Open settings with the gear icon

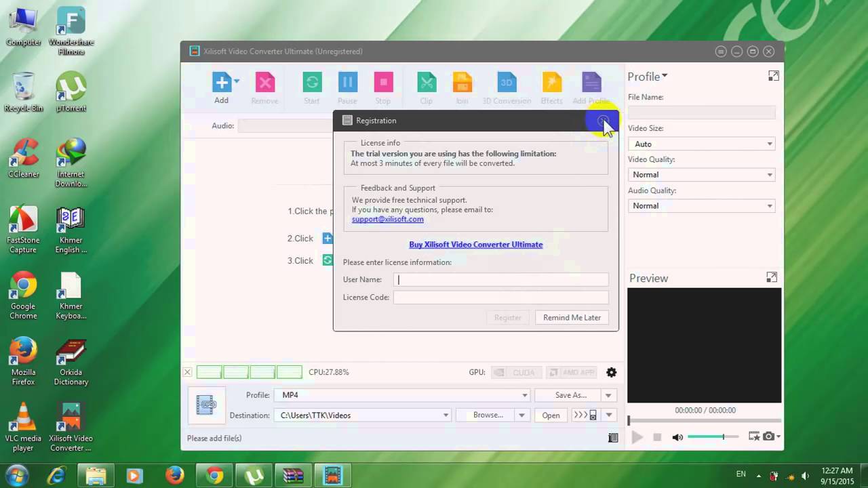[x=612, y=372]
